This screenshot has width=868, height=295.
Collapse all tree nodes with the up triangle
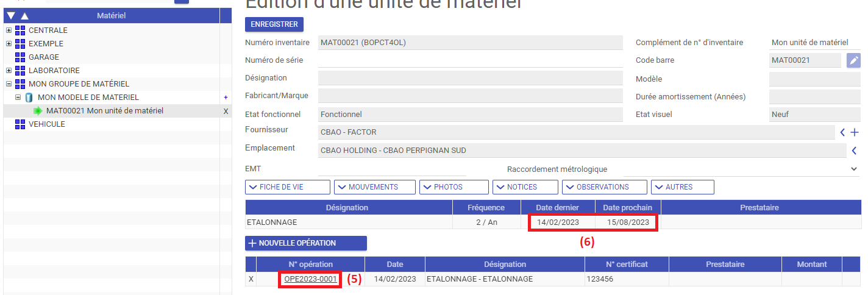[x=24, y=16]
